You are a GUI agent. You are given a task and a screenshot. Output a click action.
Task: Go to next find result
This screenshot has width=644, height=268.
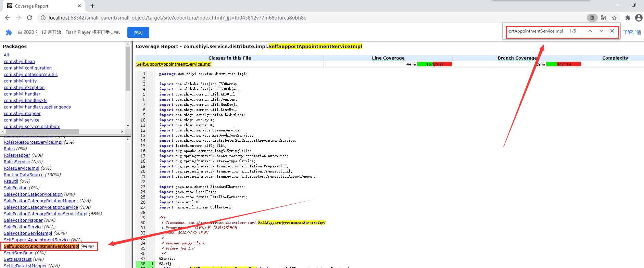[601, 31]
